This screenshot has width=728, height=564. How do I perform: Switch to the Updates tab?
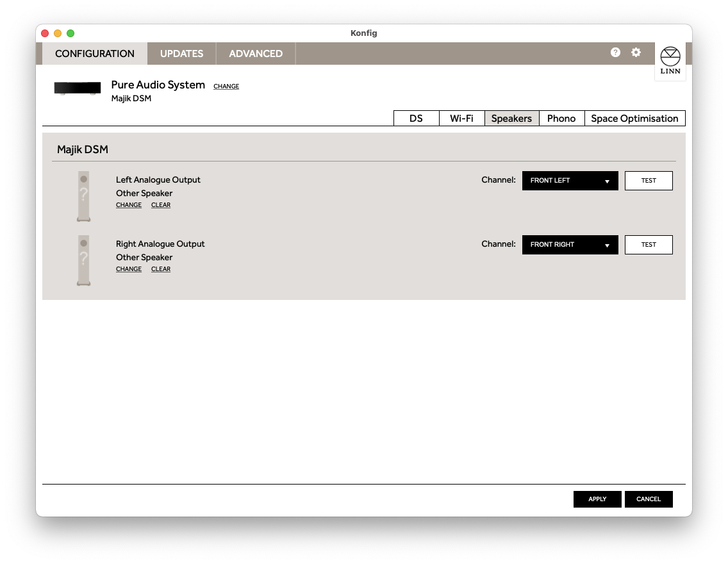(x=181, y=54)
